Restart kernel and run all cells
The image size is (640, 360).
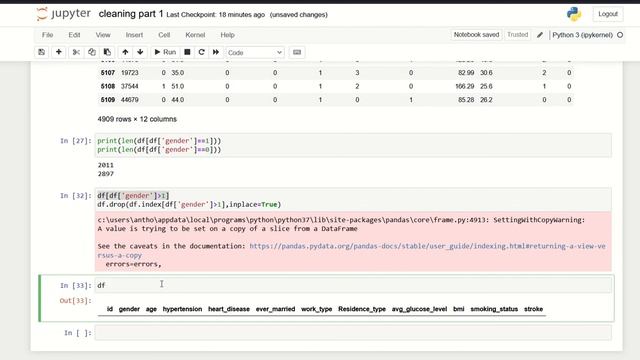tap(216, 52)
